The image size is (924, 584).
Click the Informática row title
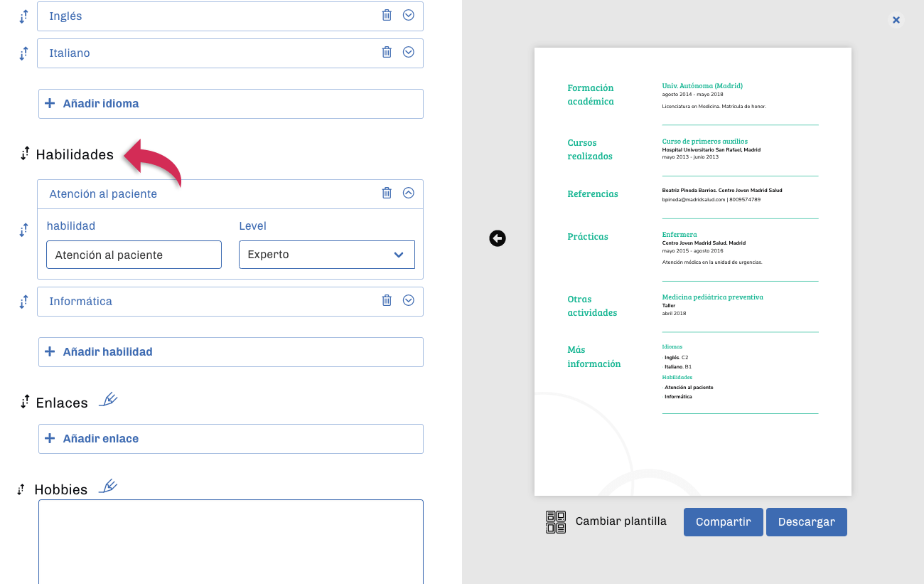pyautogui.click(x=80, y=302)
